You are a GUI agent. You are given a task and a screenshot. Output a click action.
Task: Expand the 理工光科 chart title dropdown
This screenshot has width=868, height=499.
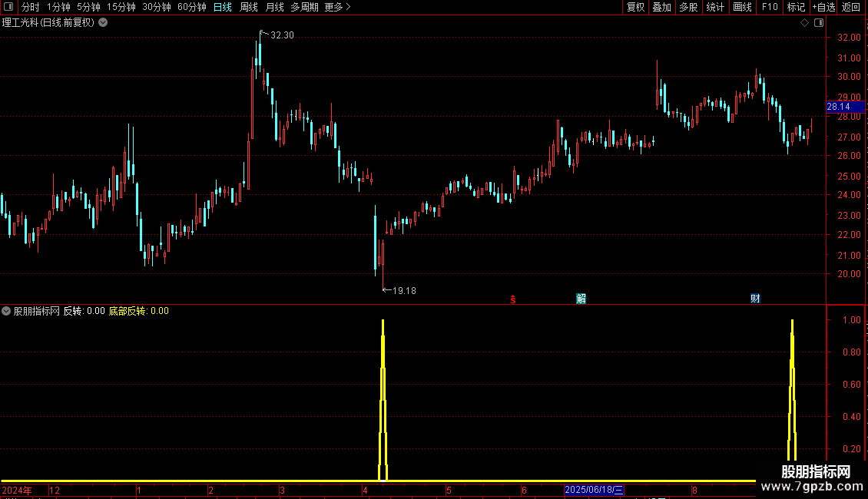click(103, 23)
